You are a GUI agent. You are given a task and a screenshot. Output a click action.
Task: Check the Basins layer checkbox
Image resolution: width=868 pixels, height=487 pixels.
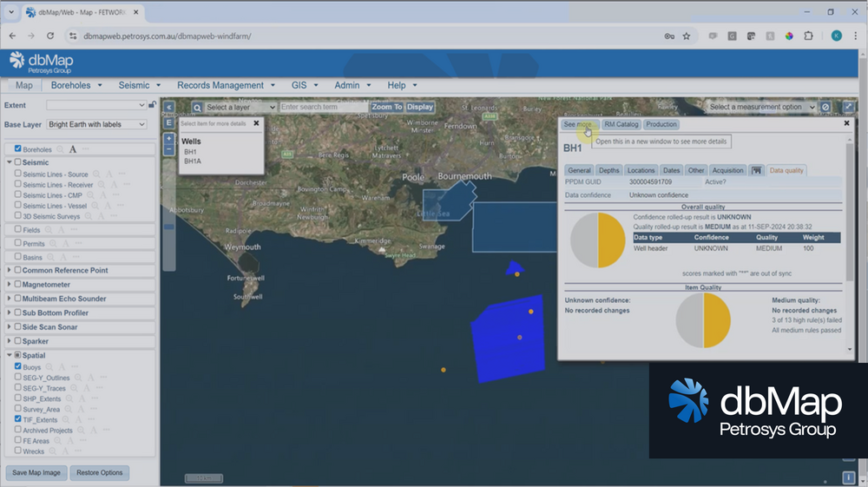(x=17, y=257)
